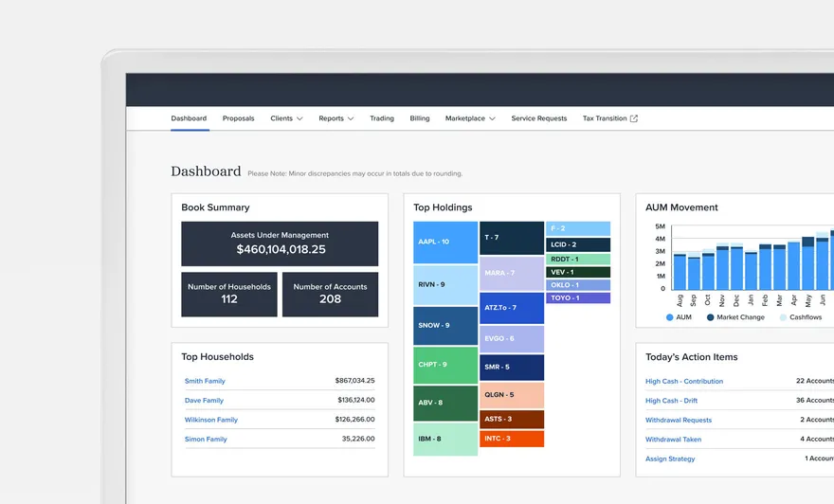Open the Reports menu label
The width and height of the screenshot is (834, 504).
(331, 118)
